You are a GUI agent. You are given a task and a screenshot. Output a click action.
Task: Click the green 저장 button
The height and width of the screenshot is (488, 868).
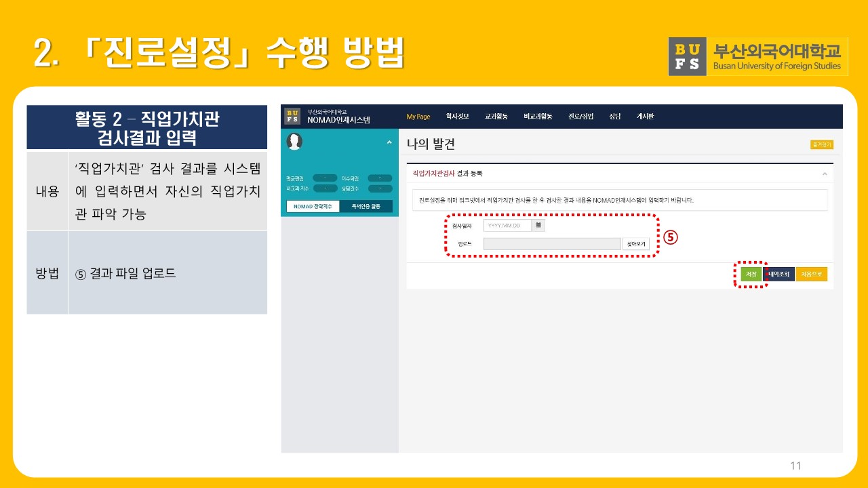751,274
